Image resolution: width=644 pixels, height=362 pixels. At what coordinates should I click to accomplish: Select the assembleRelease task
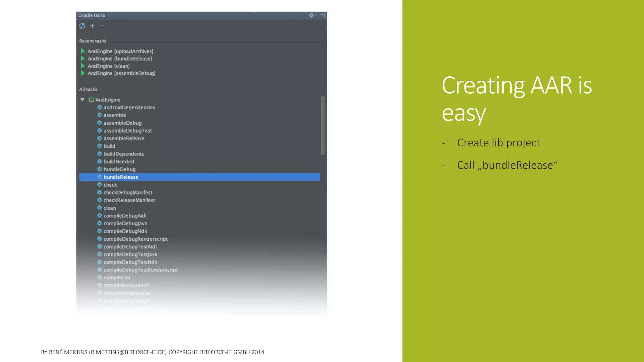pos(120,138)
